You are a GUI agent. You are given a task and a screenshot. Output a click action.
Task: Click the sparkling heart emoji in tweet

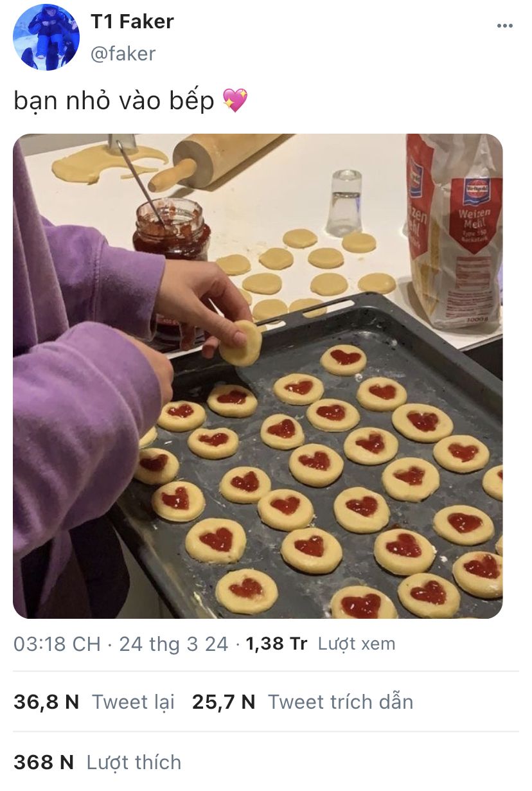(x=235, y=101)
